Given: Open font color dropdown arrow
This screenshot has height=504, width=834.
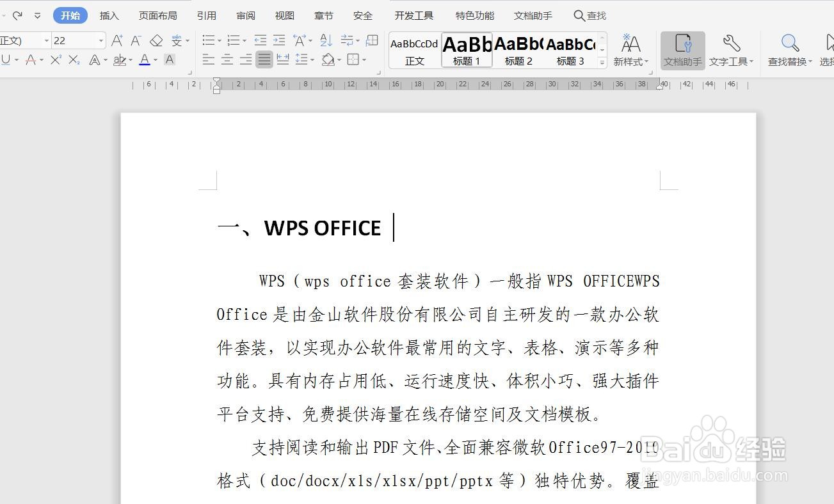Looking at the screenshot, I should click(x=155, y=60).
